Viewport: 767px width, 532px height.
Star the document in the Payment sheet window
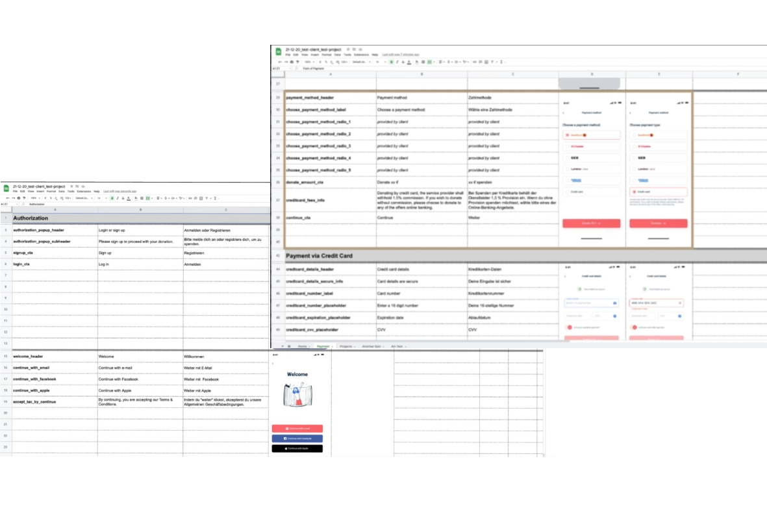coord(348,49)
